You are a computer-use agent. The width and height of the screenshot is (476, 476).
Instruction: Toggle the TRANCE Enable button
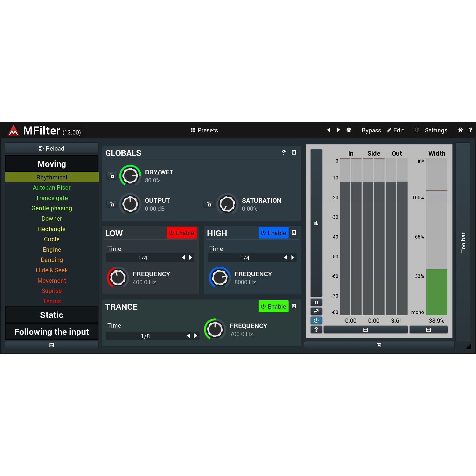(x=273, y=306)
